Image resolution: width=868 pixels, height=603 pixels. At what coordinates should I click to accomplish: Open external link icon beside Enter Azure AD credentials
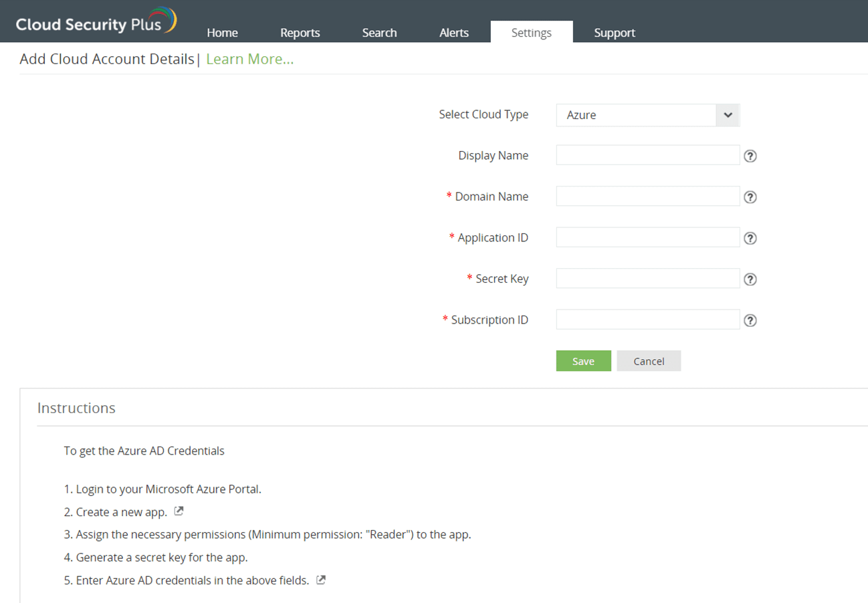click(321, 580)
